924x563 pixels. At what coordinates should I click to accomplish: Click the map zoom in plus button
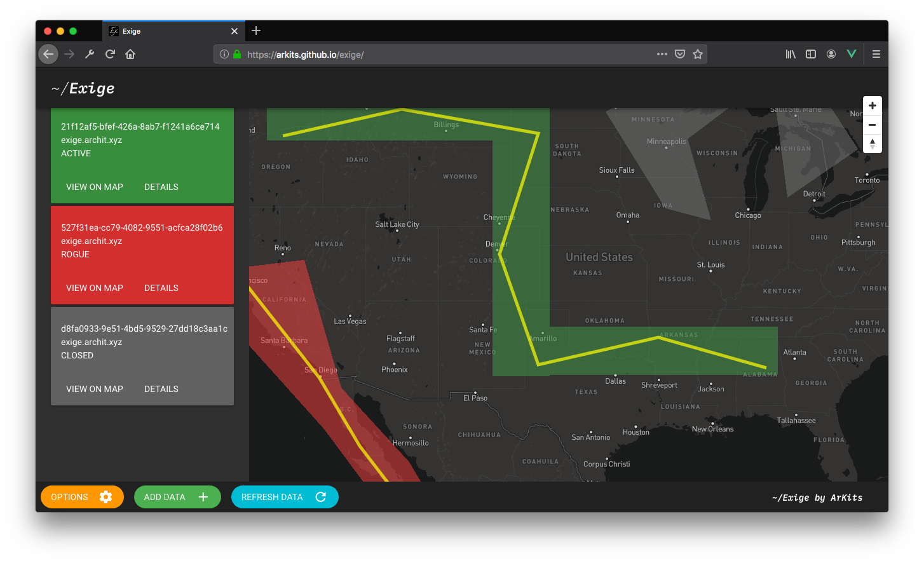pyautogui.click(x=872, y=105)
